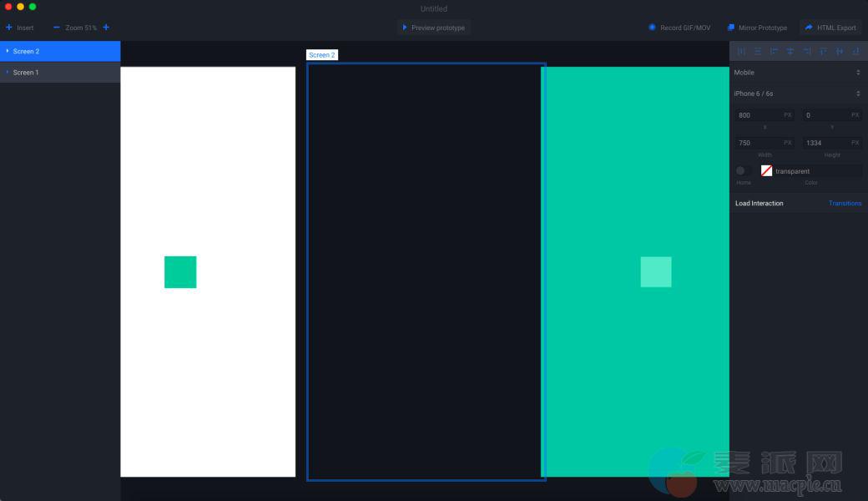
Task: Zoom out with the minus icon
Action: (57, 28)
